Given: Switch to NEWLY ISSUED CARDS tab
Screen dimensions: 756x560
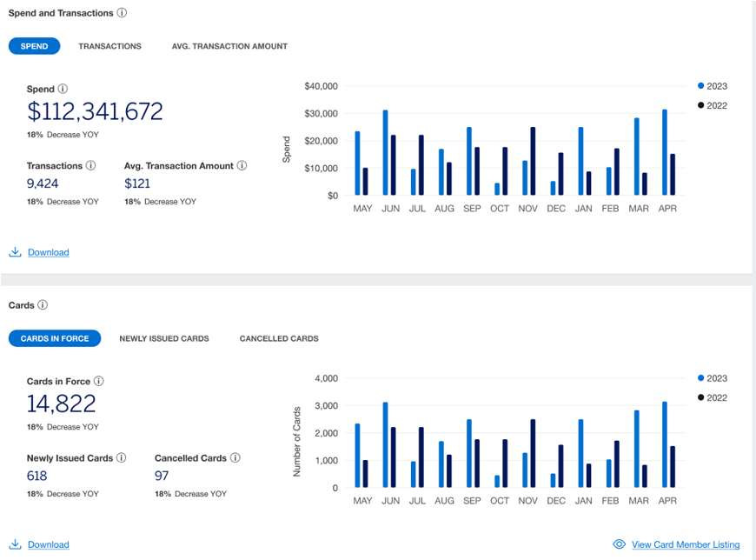Looking at the screenshot, I should [x=164, y=338].
